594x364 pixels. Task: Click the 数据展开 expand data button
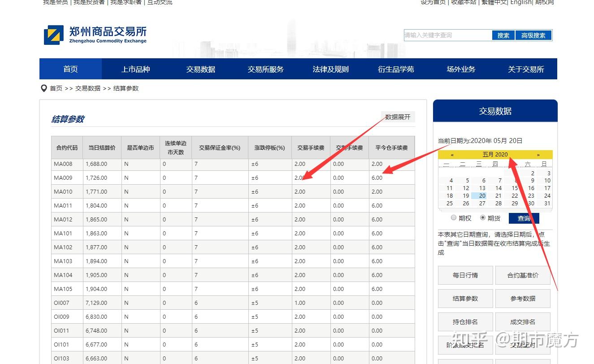click(398, 117)
